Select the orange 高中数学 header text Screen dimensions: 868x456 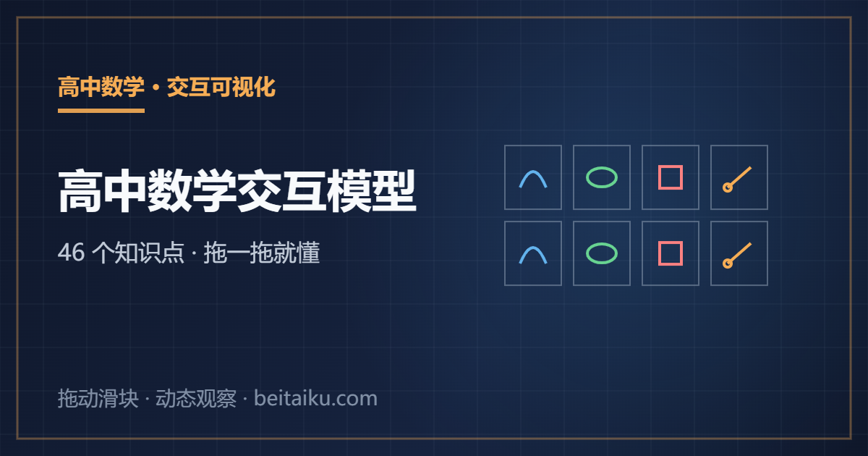101,88
